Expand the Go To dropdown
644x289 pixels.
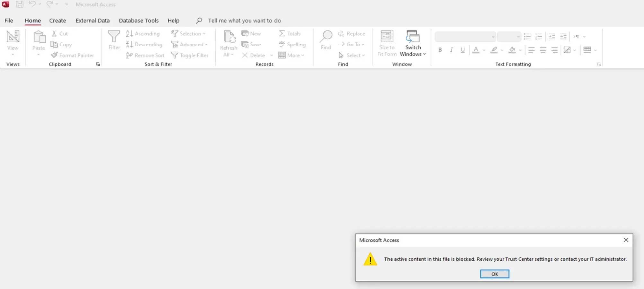pyautogui.click(x=351, y=44)
